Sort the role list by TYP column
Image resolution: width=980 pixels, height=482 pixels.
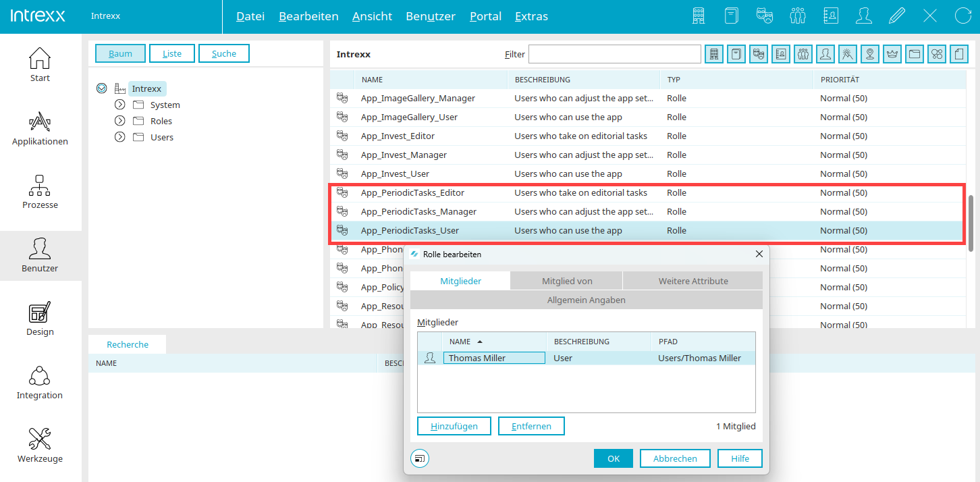coord(736,80)
